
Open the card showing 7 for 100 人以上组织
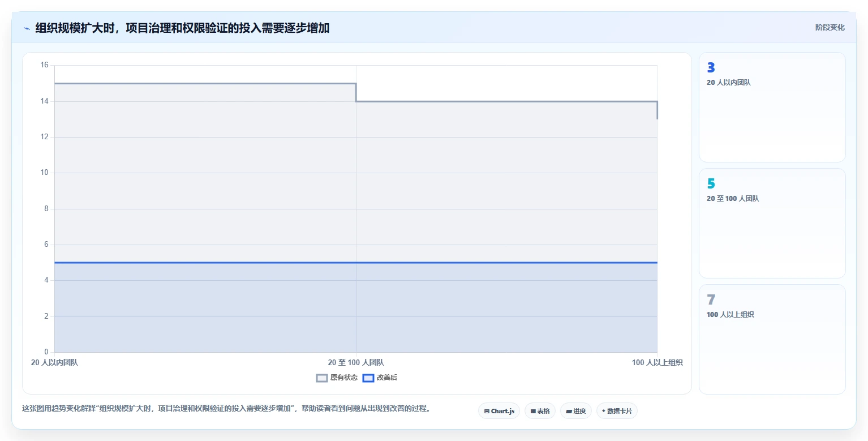[772, 339]
